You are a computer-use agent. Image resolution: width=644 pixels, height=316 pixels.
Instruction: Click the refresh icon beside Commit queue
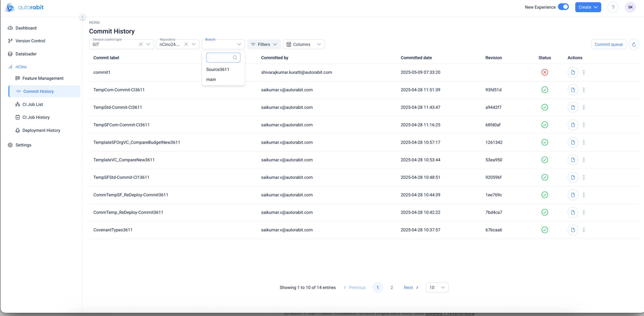[634, 44]
